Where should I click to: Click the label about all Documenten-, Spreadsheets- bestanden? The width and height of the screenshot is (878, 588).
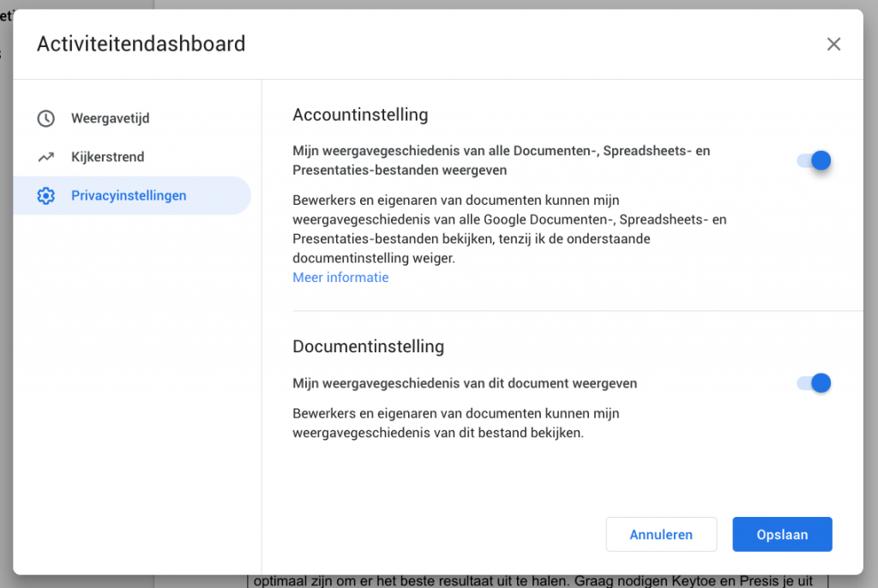(501, 160)
